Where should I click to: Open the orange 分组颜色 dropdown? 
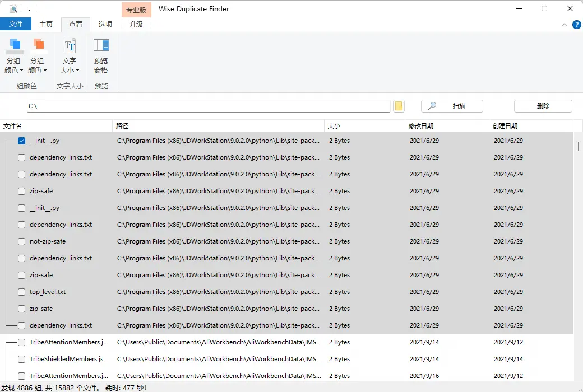[x=37, y=56]
